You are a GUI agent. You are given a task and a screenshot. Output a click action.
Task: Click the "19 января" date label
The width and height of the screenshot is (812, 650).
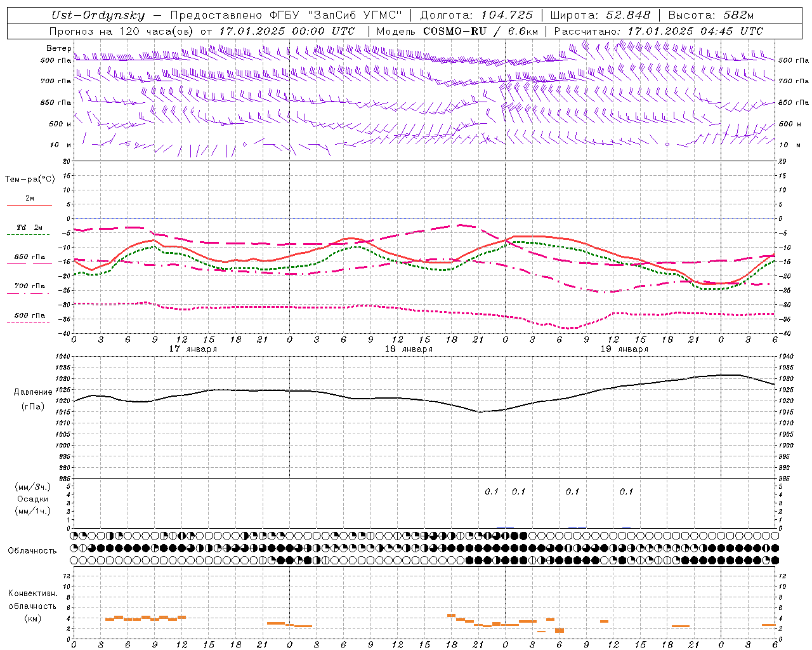(624, 348)
